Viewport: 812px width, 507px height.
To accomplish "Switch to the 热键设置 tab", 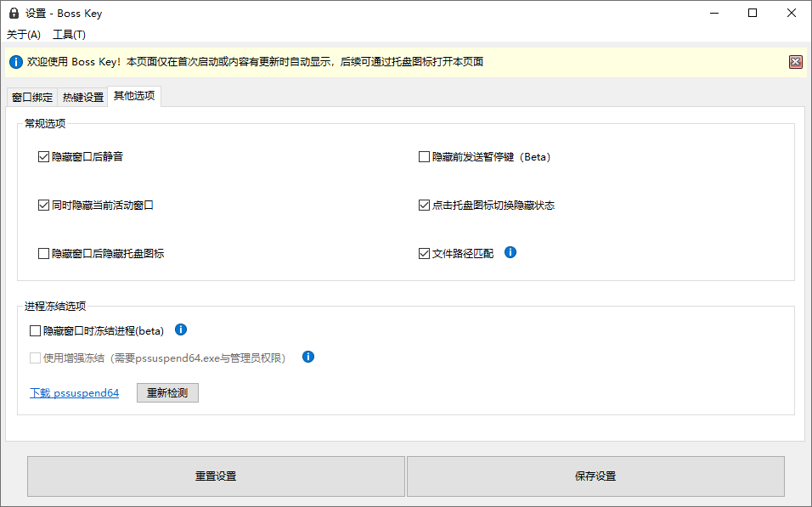I will click(83, 98).
